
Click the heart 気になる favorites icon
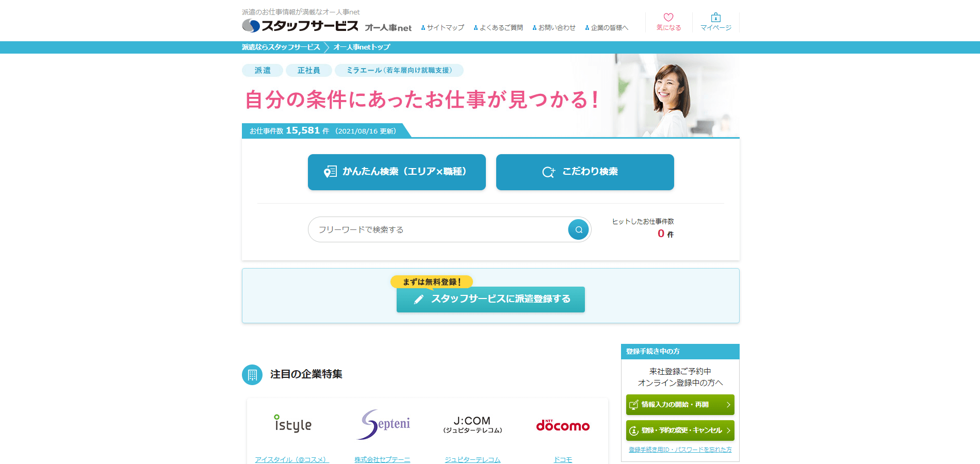tap(668, 18)
